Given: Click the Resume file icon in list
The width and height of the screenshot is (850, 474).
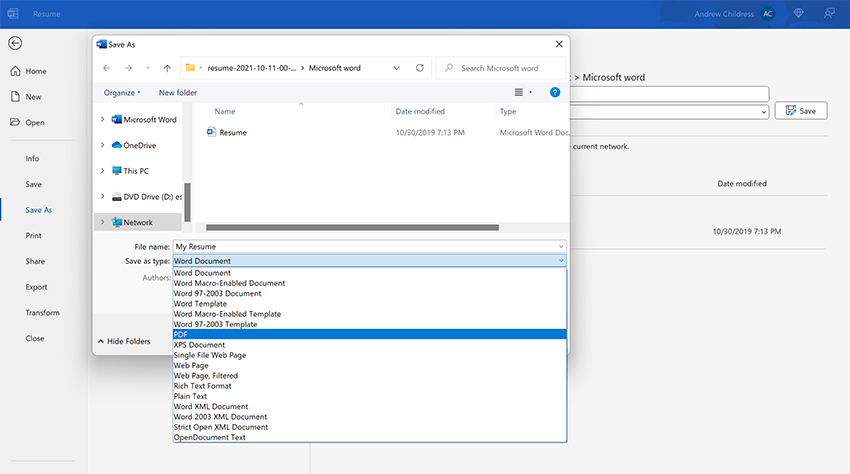Looking at the screenshot, I should tap(211, 132).
